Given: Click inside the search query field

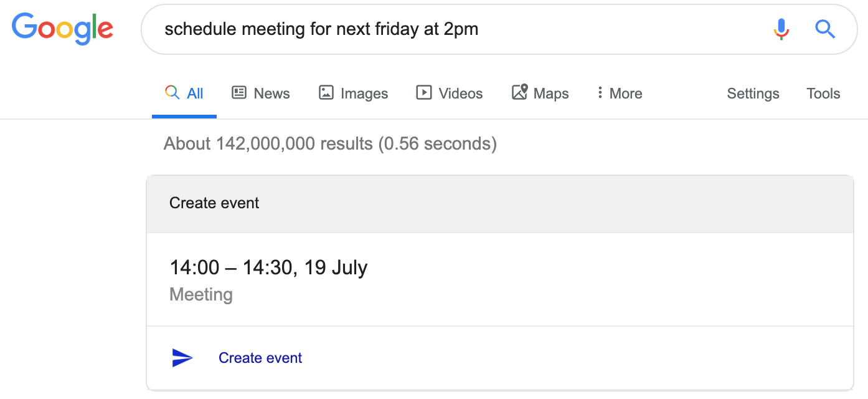Looking at the screenshot, I should (436, 29).
